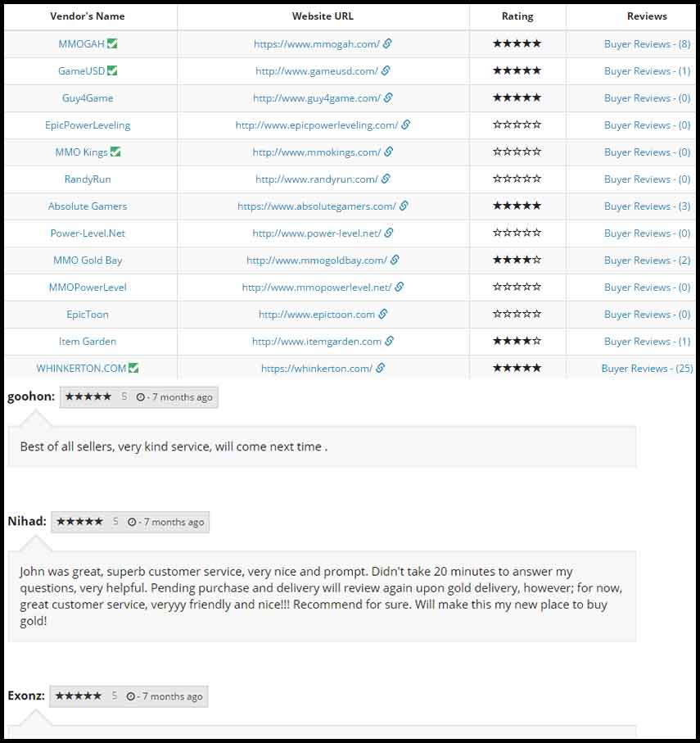
Task: Click the link icon beside epictoon.com URL
Action: point(383,314)
